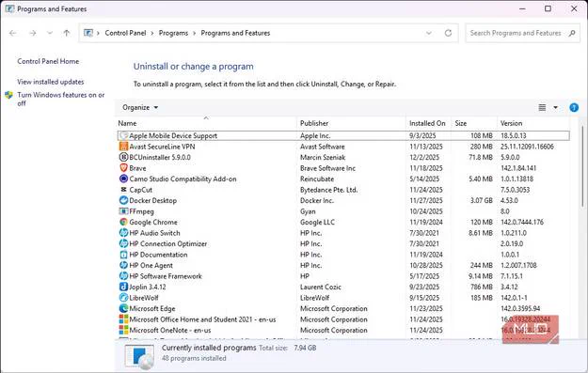Navigate to Programs breadcrumb
Image resolution: width=588 pixels, height=373 pixels.
[173, 33]
